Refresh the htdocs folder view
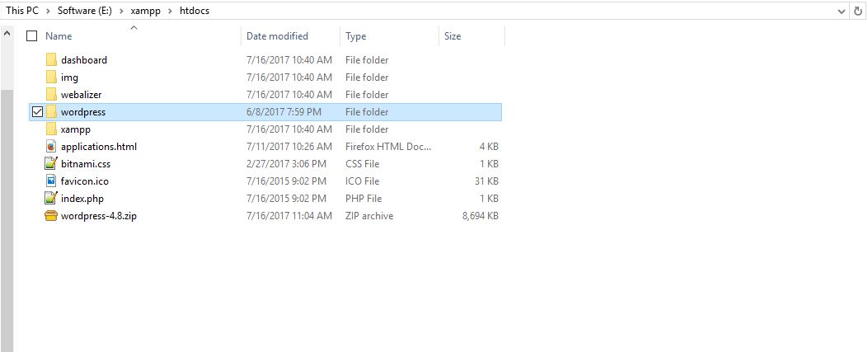 tap(859, 11)
